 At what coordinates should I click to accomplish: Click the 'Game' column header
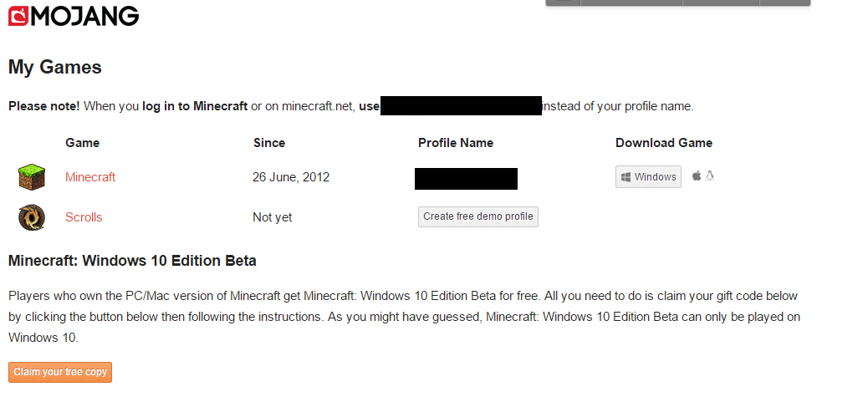[x=83, y=143]
